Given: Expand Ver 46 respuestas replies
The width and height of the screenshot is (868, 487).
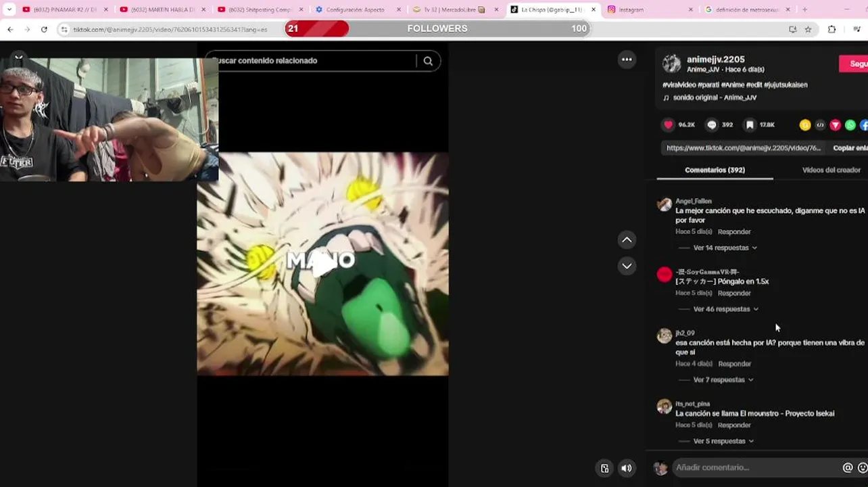Looking at the screenshot, I should 725,309.
